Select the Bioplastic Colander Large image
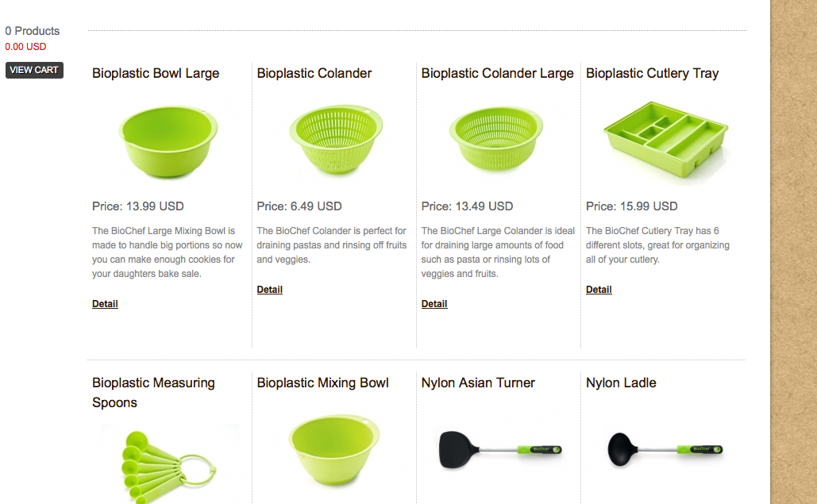Screen dimensions: 817x504 click(x=496, y=140)
